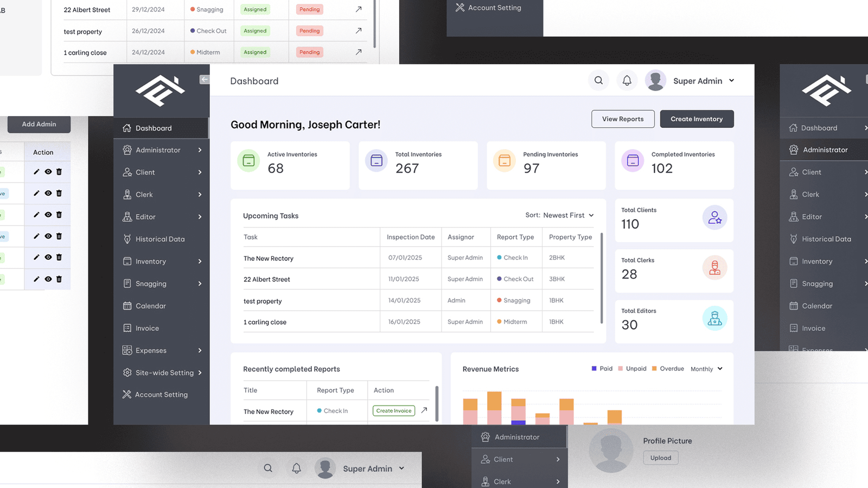Open notifications bell in Dashboard header
Screen dimensions: 868x488
pos(627,80)
